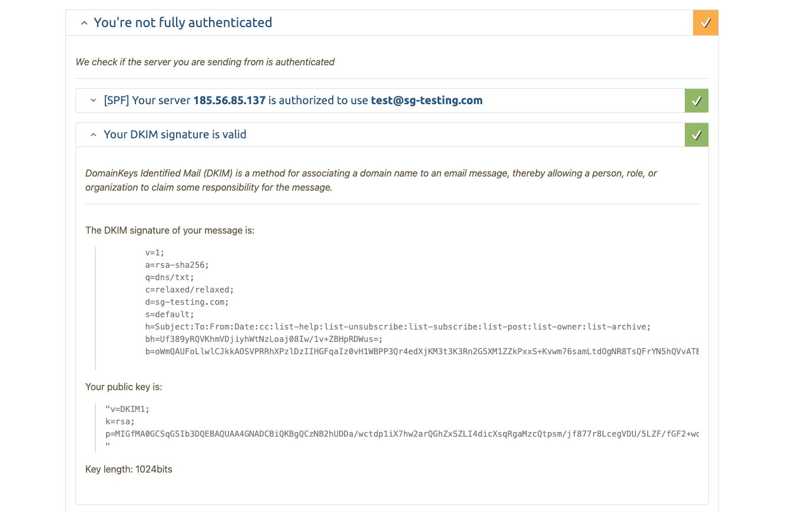Click the "s=default;" selector line

170,314
